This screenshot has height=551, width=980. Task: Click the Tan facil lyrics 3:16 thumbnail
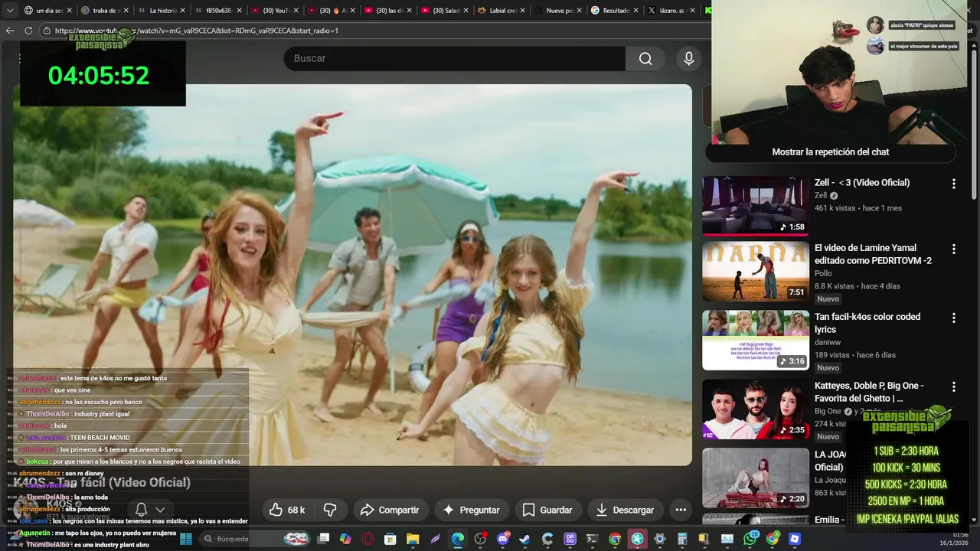coord(756,340)
